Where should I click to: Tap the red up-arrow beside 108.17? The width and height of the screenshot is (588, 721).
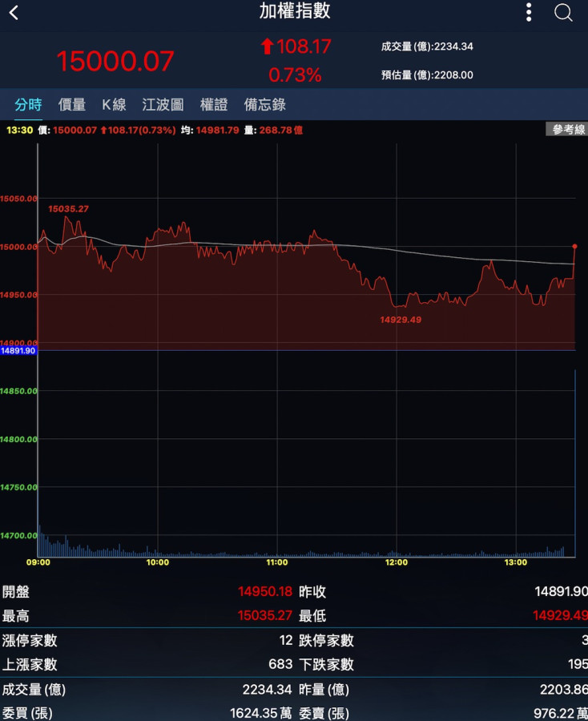click(267, 47)
